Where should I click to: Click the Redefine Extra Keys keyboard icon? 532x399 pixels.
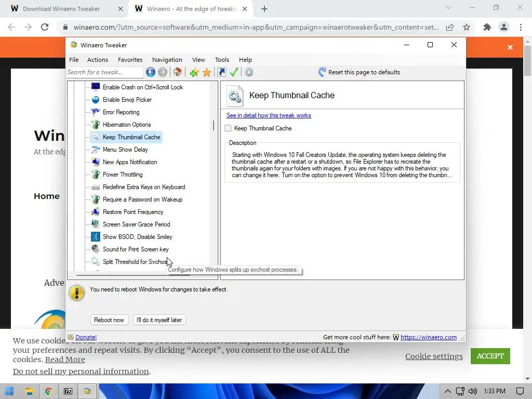(96, 187)
